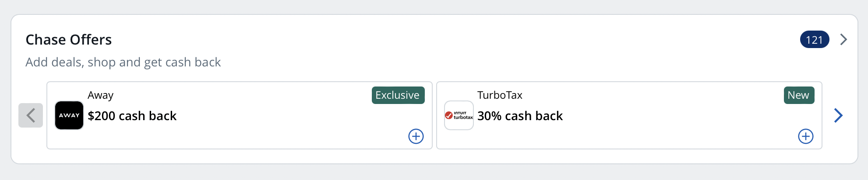
Task: Click the "Add deals, shop and get cash back" subtitle
Action: coord(123,62)
